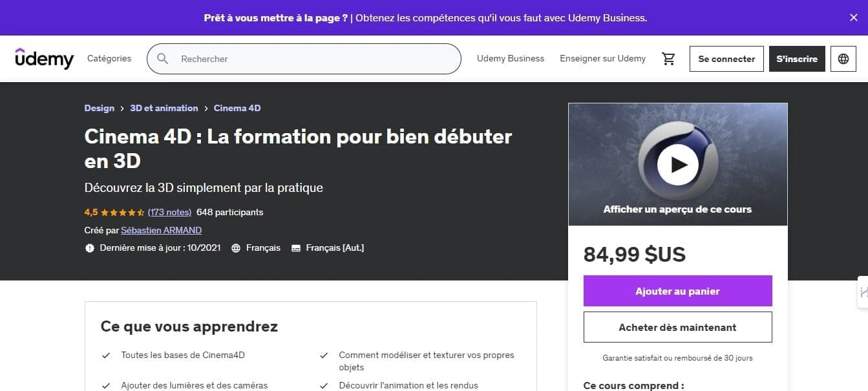Click the Ce cours comprend heading

coord(634,386)
